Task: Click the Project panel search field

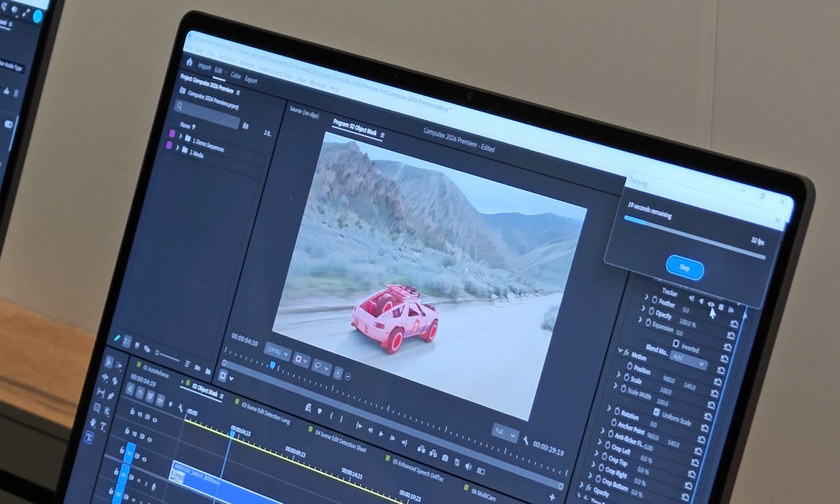Action: click(x=206, y=114)
